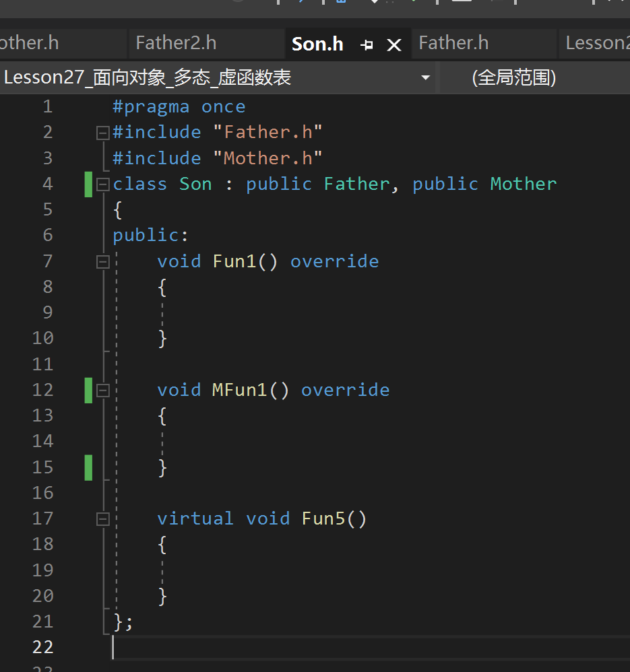Collapse the virtual Fun5() function

[102, 519]
